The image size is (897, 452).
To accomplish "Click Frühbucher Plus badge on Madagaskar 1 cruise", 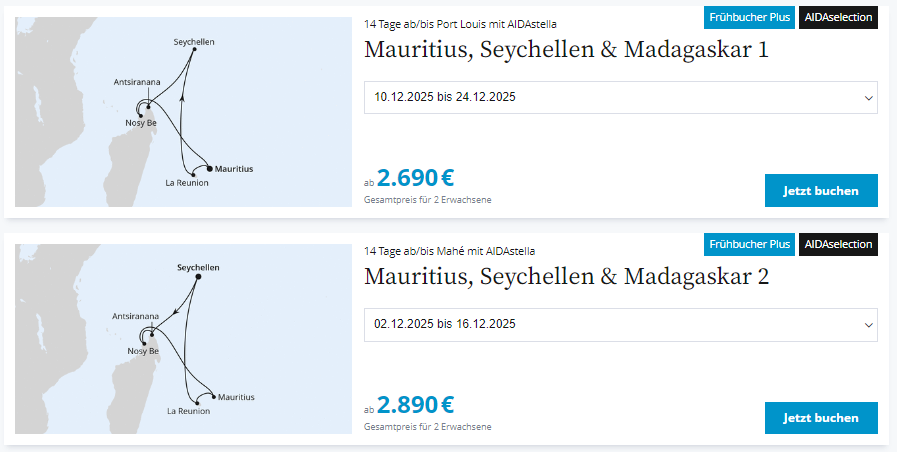I will (749, 17).
